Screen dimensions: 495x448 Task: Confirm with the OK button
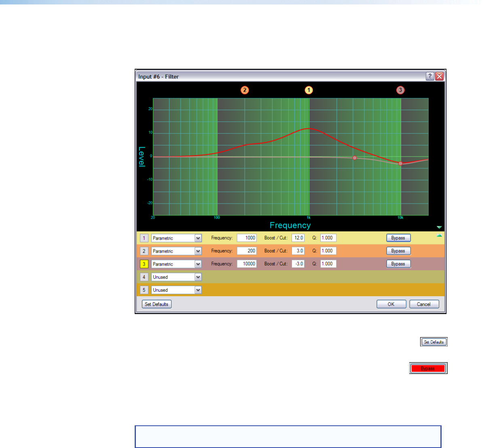[391, 304]
